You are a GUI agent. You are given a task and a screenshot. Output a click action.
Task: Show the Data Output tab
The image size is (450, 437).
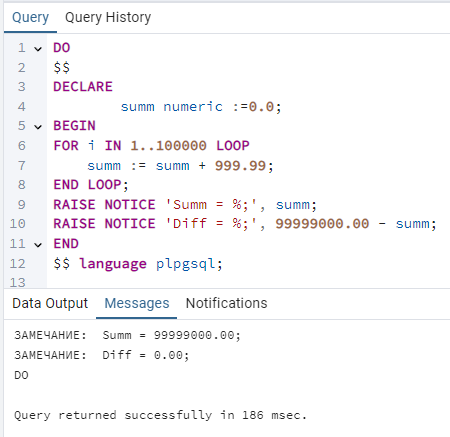point(50,303)
